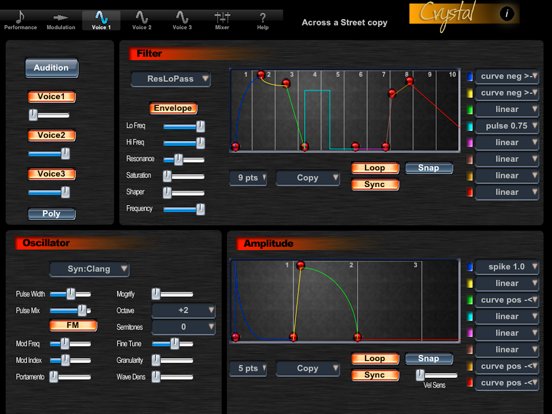This screenshot has height=414, width=552.
Task: Click the amplitude red segment color swatch
Action: click(470, 383)
